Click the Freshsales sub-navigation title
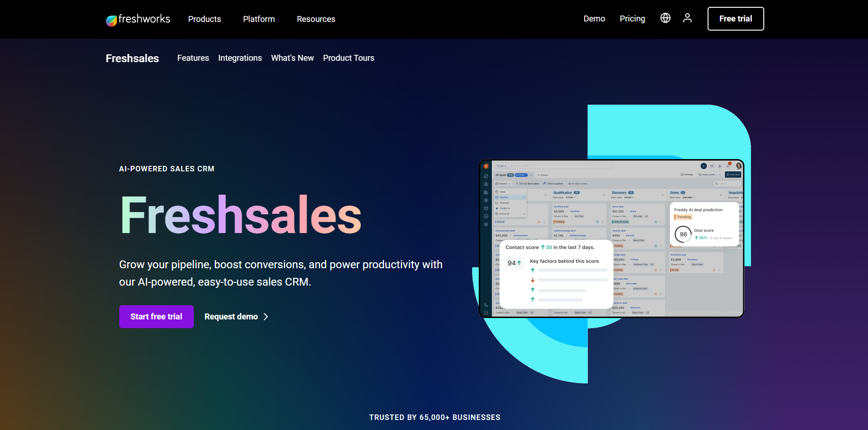Screen dimensions: 868x430 click(132, 58)
